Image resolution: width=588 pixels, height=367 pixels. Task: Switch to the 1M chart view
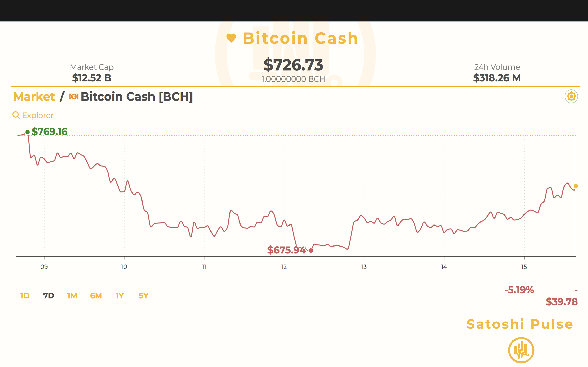click(x=72, y=296)
